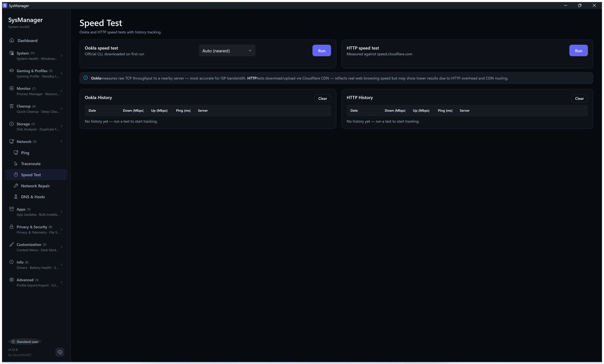Click the Traceroute pointer icon
The width and height of the screenshot is (604, 364).
click(x=16, y=164)
